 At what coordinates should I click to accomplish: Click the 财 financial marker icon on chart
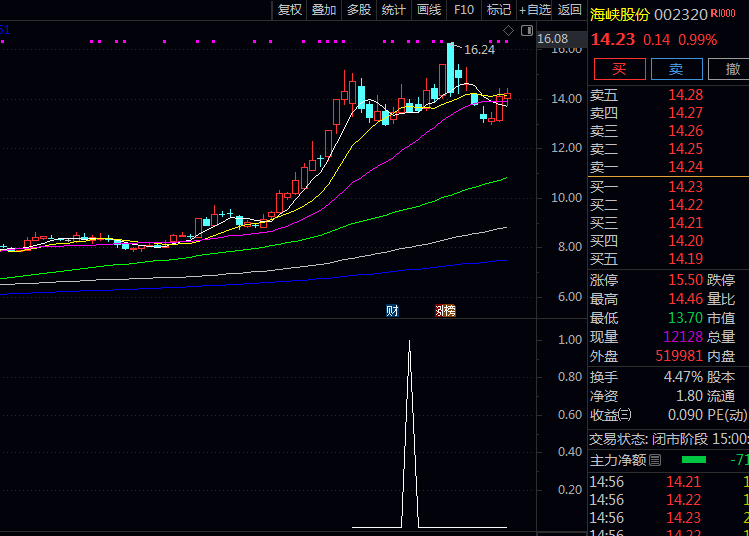tap(392, 311)
